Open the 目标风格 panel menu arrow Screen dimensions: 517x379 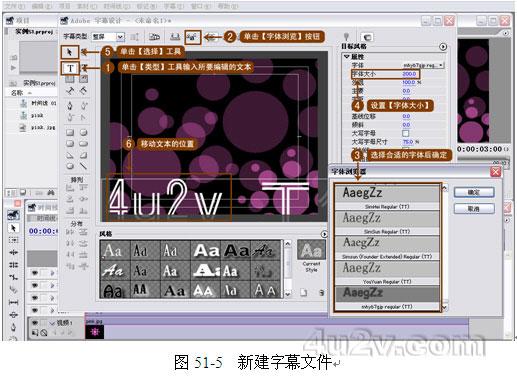(443, 47)
